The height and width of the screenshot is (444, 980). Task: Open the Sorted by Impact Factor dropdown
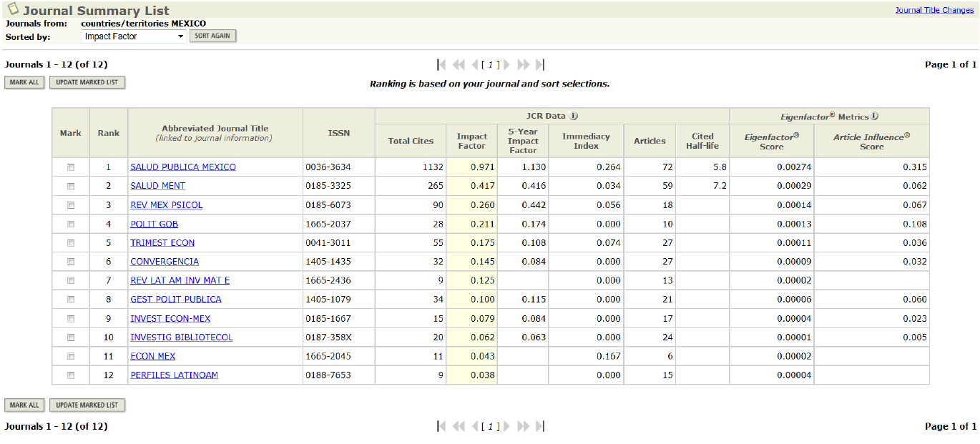133,36
